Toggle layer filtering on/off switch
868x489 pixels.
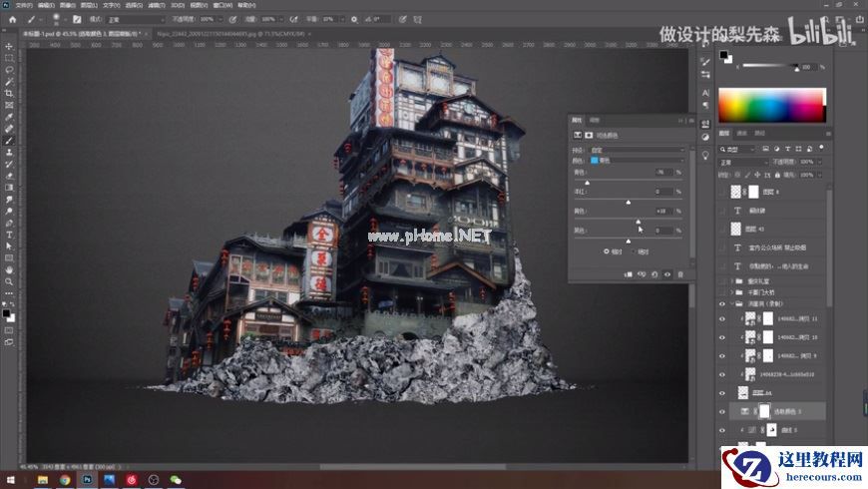(821, 148)
